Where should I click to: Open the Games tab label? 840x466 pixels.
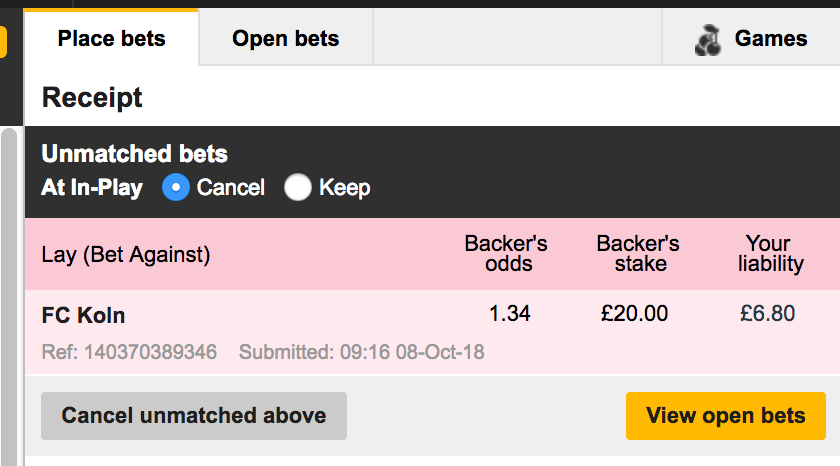770,39
